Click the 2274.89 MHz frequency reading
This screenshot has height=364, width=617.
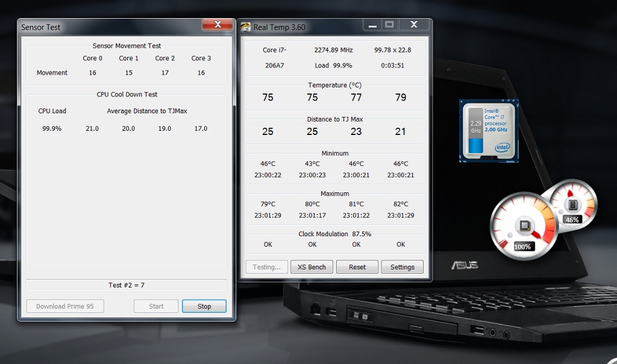[334, 50]
